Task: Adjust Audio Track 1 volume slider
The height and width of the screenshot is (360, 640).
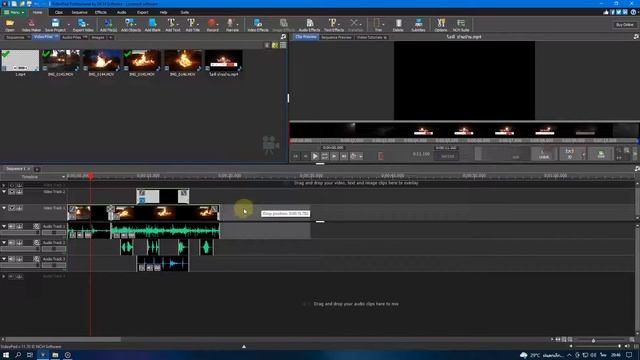Action: pyautogui.click(x=20, y=232)
